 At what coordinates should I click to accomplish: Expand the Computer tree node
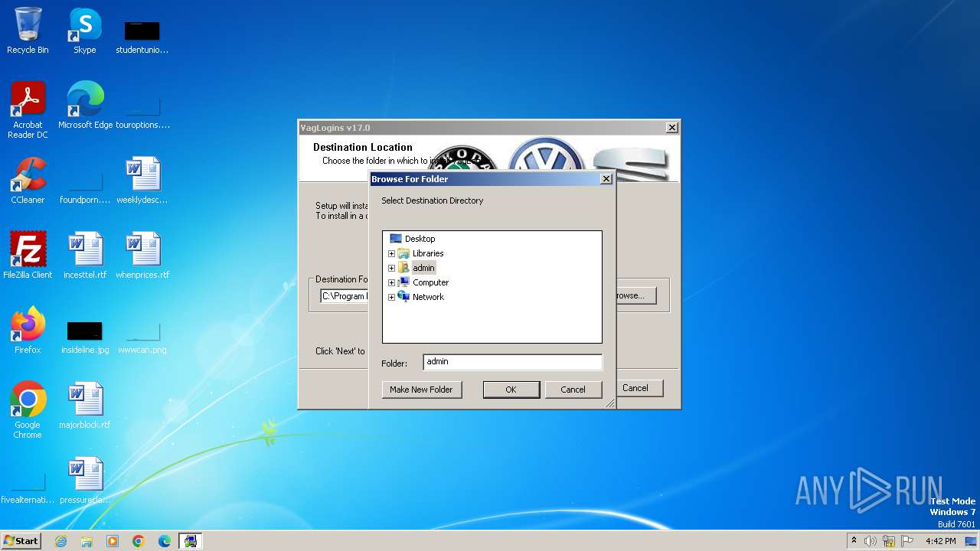[391, 282]
